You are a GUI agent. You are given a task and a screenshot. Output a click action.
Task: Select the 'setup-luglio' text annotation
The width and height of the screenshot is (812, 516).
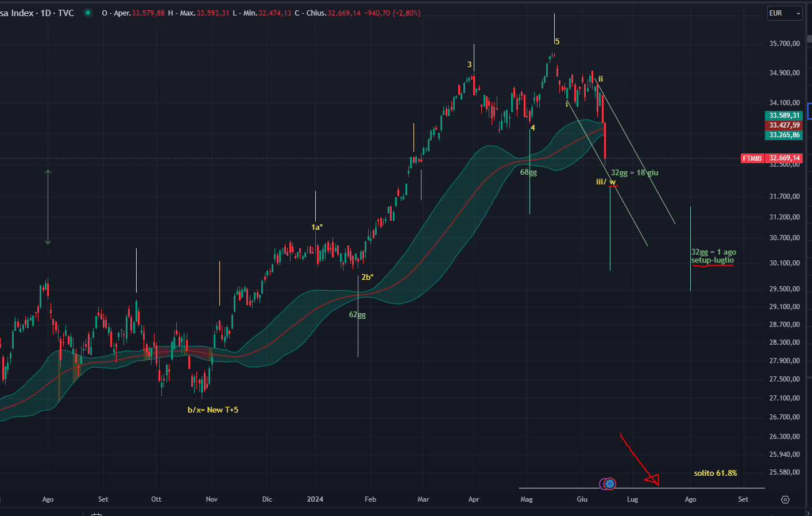[712, 260]
